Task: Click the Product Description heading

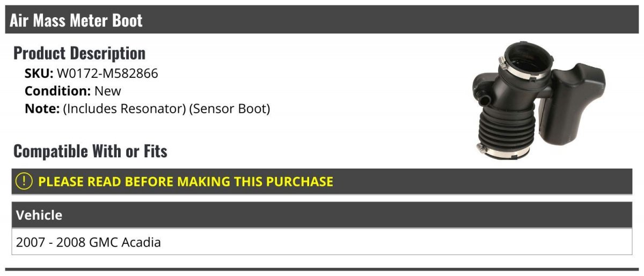Action: pyautogui.click(x=79, y=53)
